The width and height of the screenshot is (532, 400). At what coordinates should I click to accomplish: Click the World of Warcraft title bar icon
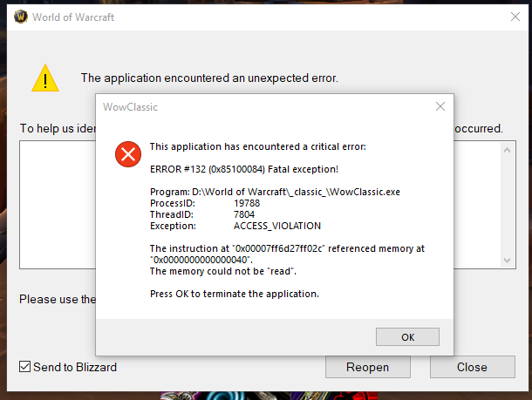(18, 17)
